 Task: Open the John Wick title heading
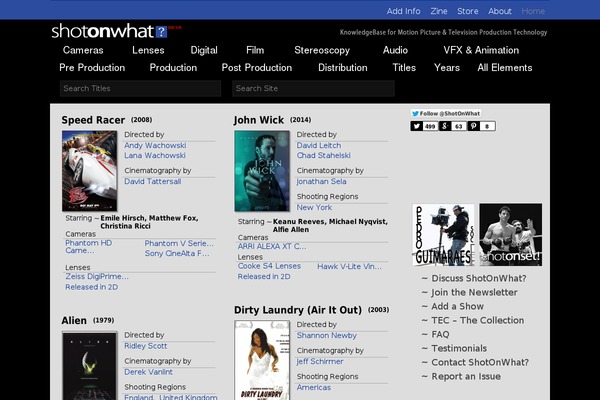point(259,120)
